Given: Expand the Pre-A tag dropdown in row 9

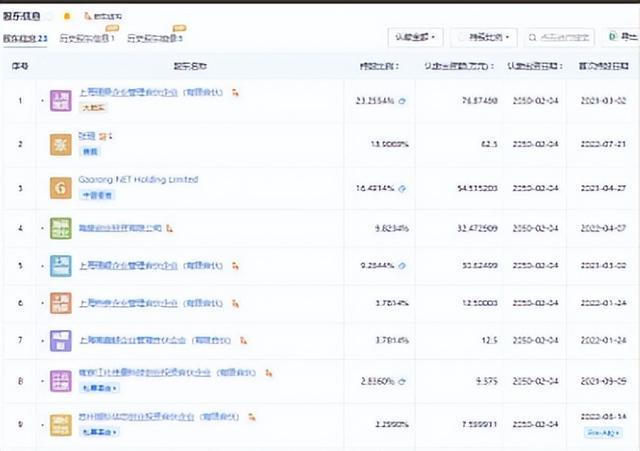Looking at the screenshot, I should 594,432.
